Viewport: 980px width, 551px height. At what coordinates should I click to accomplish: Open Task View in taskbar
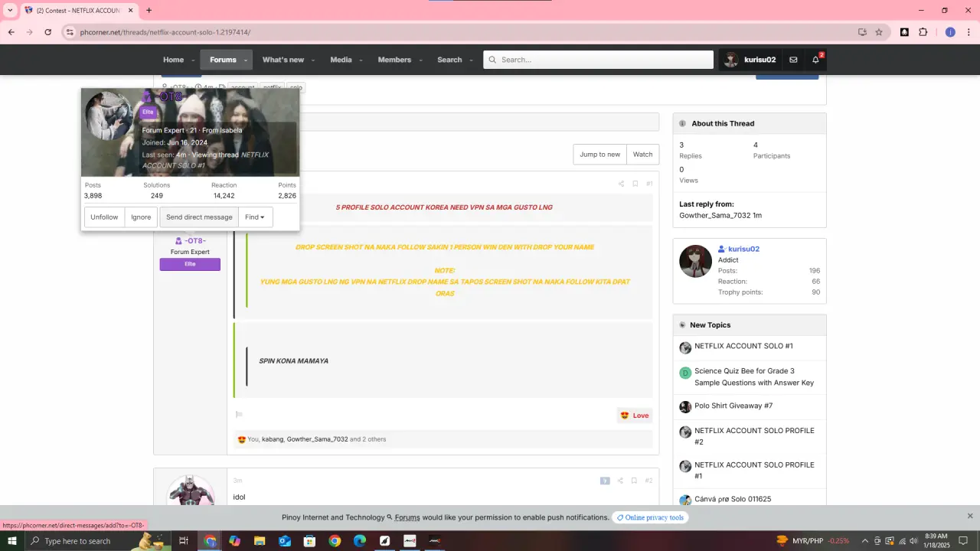[x=184, y=541]
